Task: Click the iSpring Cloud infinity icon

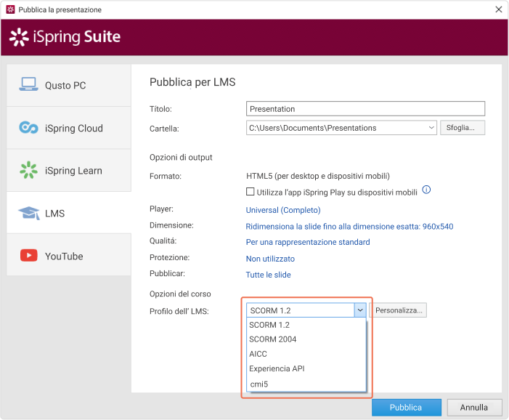Action: [x=28, y=127]
